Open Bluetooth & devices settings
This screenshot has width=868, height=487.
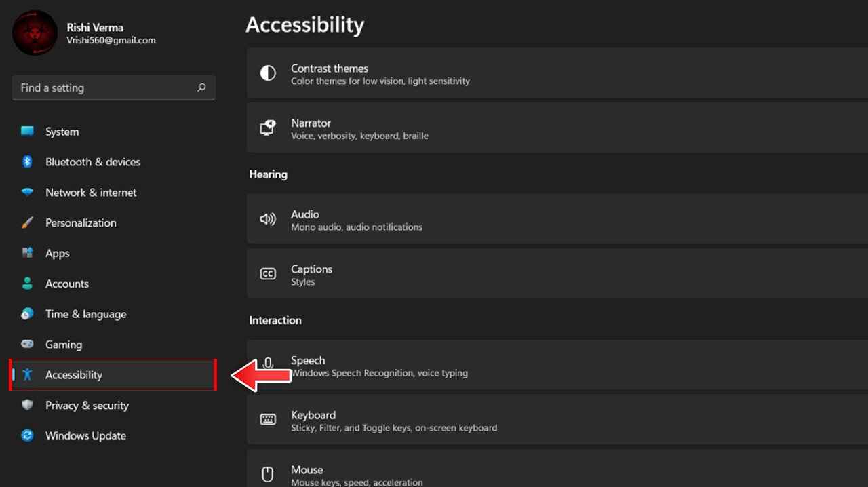pyautogui.click(x=113, y=162)
